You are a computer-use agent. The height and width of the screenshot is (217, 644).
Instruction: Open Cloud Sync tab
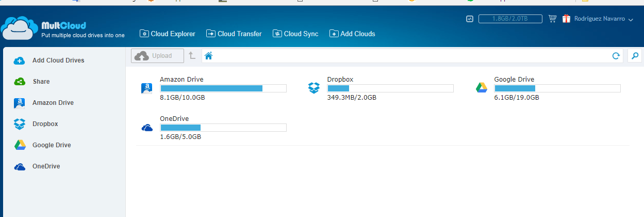(x=295, y=34)
